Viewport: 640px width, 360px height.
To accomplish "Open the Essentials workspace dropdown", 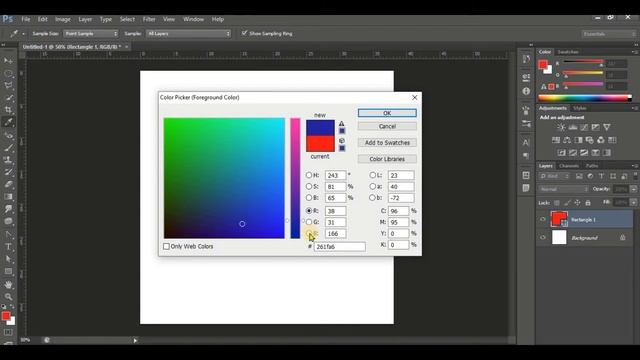I will point(608,34).
